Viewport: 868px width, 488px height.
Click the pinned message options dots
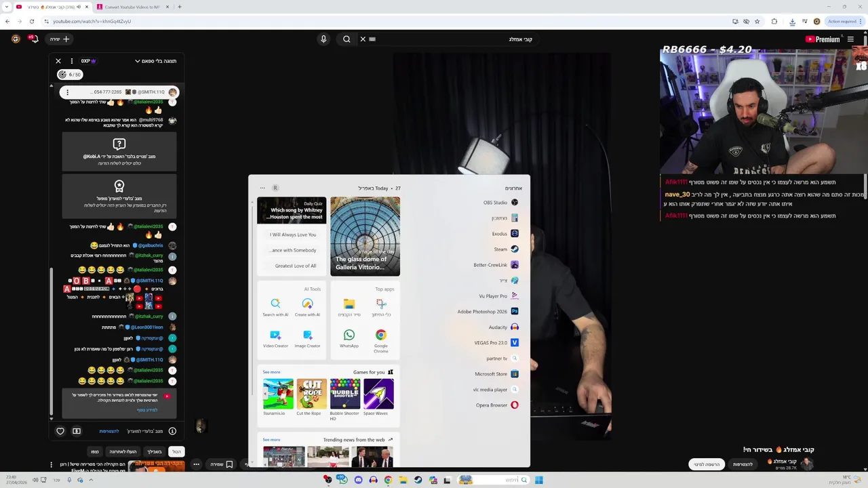coord(67,92)
